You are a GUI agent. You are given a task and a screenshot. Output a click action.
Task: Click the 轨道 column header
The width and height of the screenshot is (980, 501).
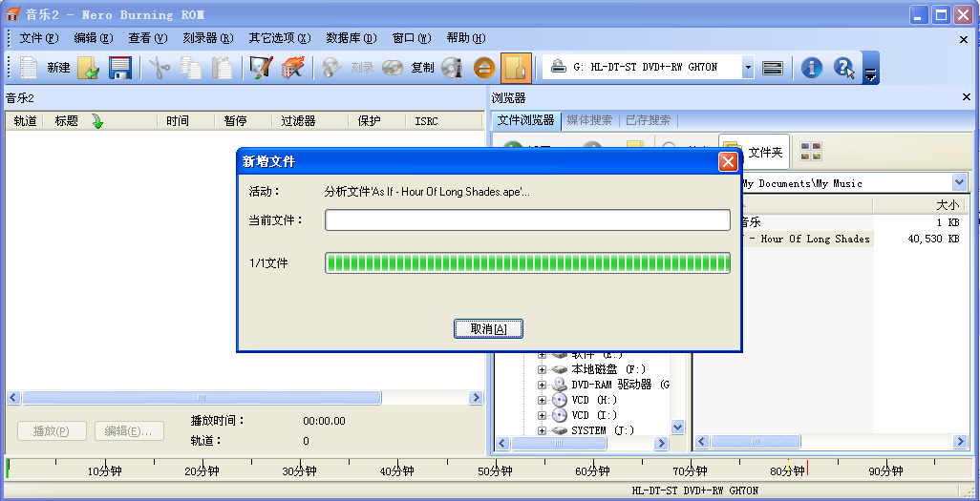(25, 120)
